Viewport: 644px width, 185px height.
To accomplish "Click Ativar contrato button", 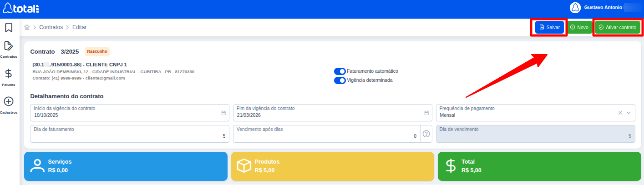I will 617,27.
